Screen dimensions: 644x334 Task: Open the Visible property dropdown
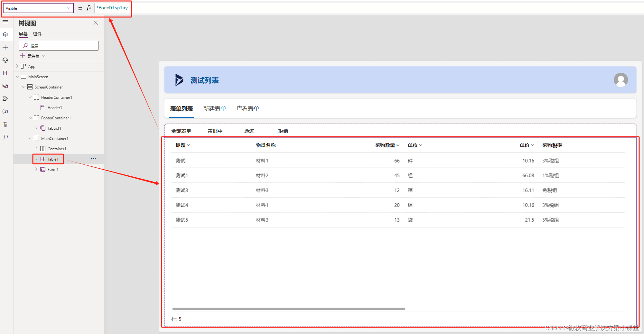pos(68,8)
